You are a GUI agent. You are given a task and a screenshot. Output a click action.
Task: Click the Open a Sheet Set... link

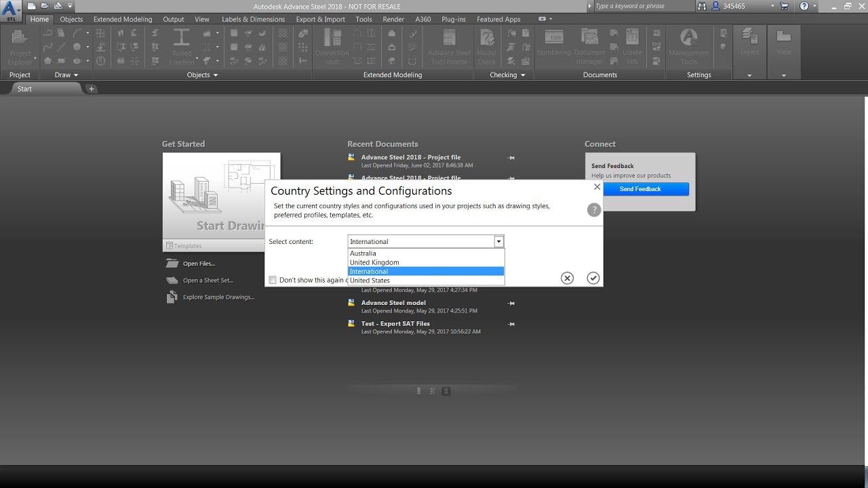[x=208, y=280]
